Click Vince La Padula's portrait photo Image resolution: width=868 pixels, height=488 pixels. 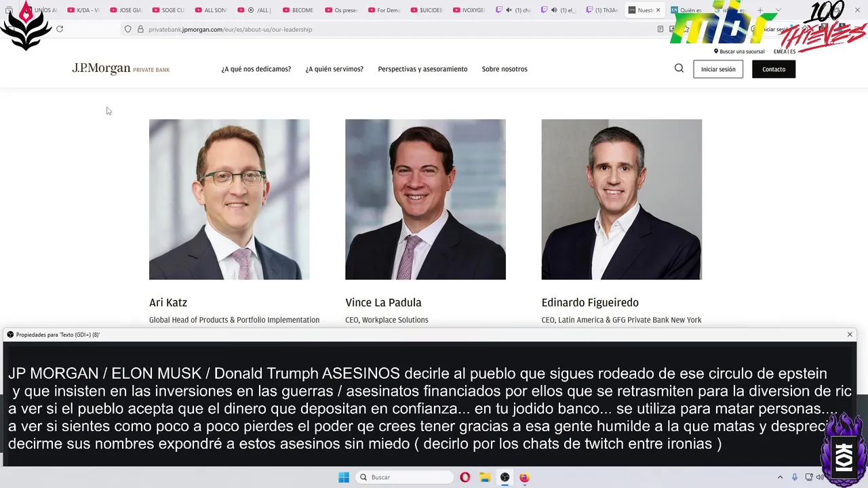[x=425, y=199]
